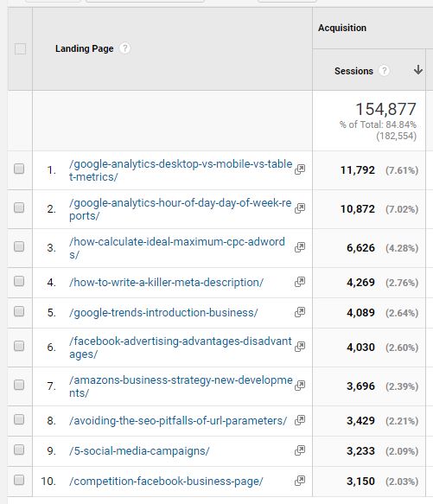Viewport: 433px width, 504px height.
Task: Open external link icon for how-calculate-ideal-maximum-cpc row
Action: (300, 247)
